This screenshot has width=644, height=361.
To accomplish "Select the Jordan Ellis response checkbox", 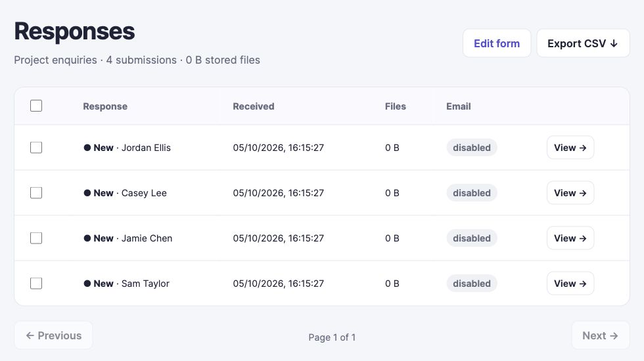I will (x=36, y=148).
